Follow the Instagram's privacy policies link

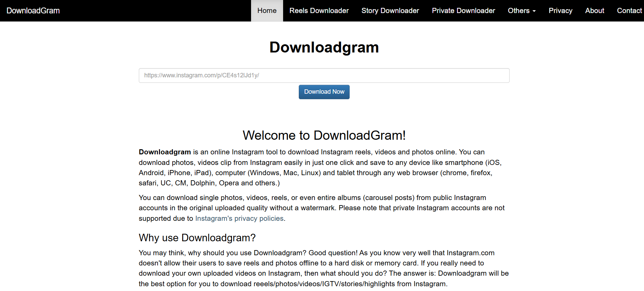click(x=239, y=218)
